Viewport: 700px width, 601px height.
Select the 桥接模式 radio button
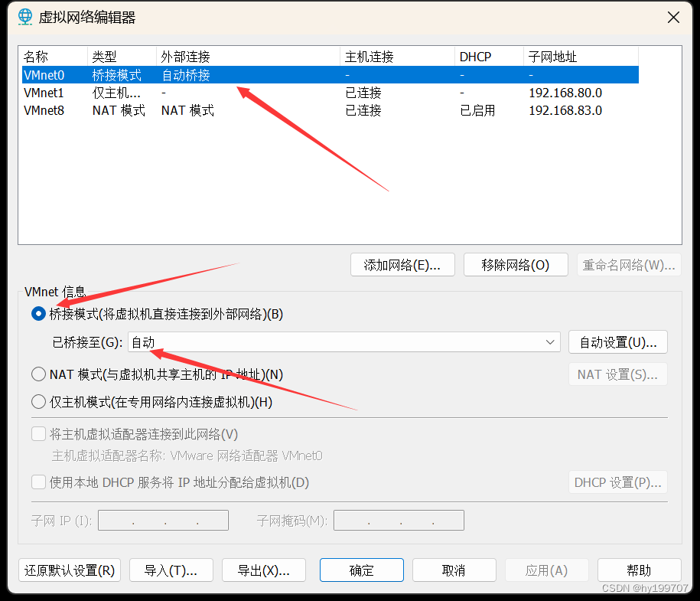coord(38,314)
